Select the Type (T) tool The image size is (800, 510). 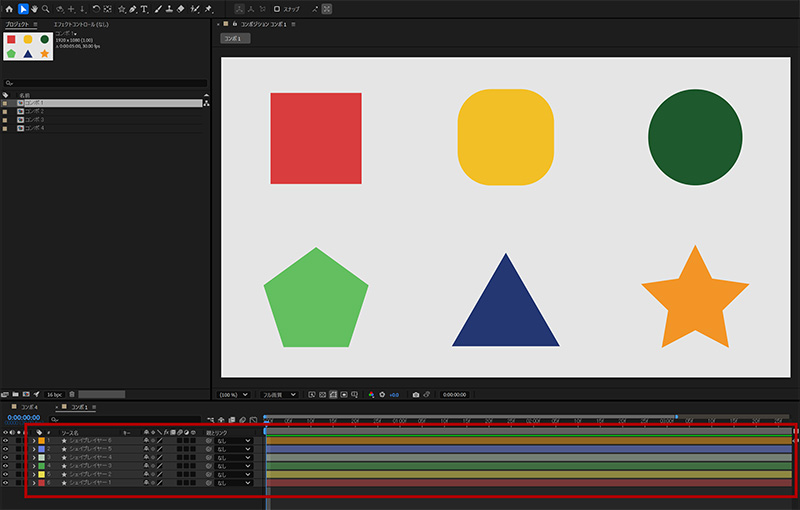click(144, 9)
